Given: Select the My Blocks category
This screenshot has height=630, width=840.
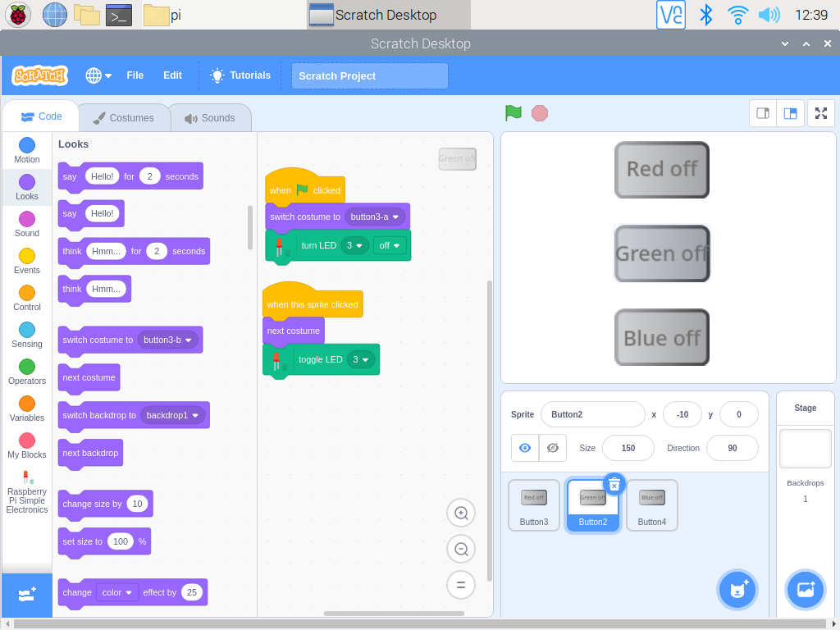Looking at the screenshot, I should coord(27,446).
